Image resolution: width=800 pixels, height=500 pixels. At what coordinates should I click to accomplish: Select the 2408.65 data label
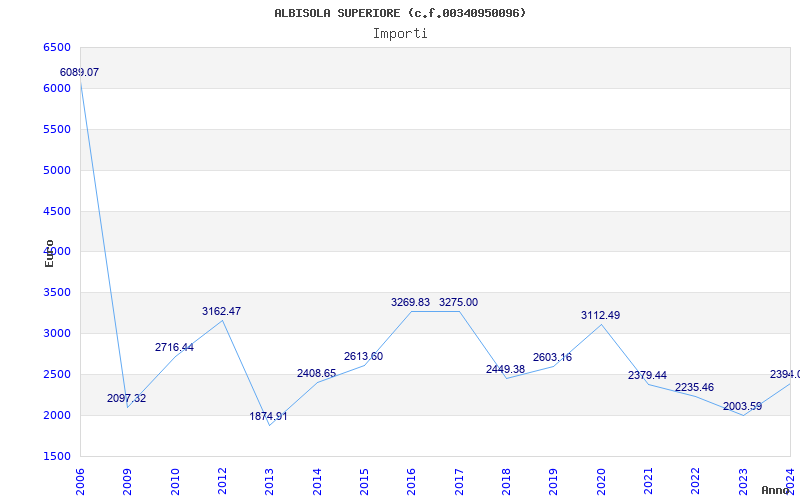(x=316, y=373)
